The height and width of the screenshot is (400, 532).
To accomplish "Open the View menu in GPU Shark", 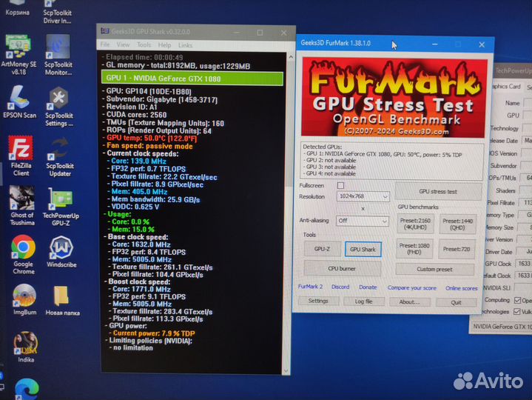I will [x=124, y=44].
